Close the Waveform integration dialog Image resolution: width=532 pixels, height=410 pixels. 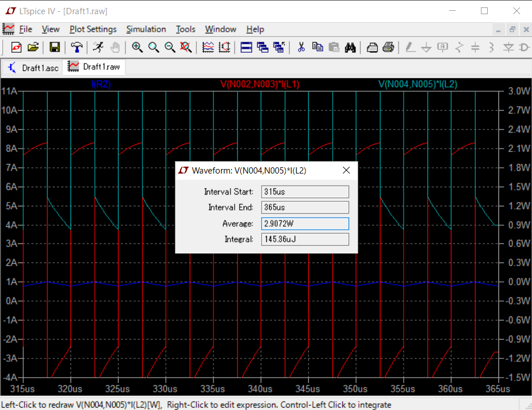346,170
